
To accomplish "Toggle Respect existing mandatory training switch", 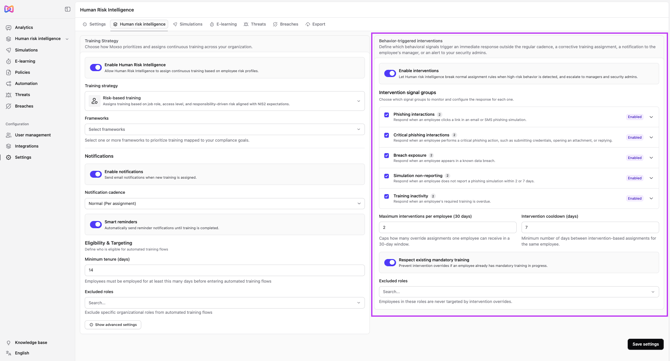I will 390,262.
